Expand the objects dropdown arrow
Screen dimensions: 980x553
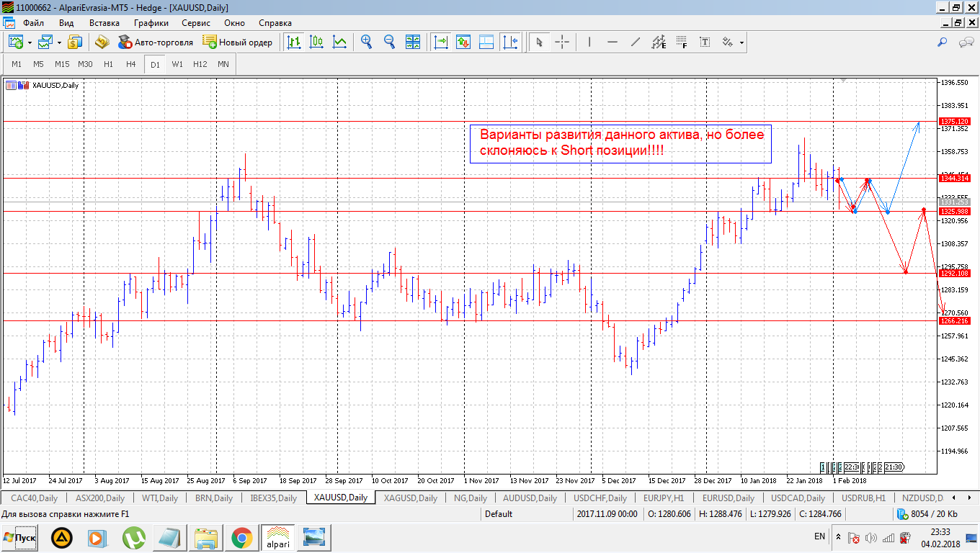(741, 43)
